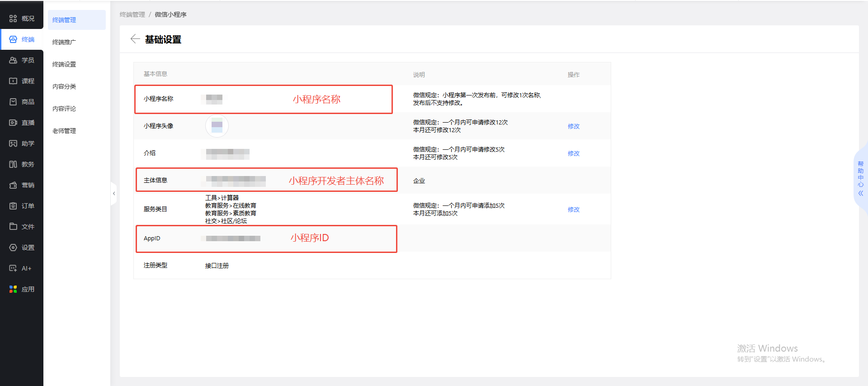This screenshot has width=868, height=386.
Task: Open the 设置 settings sidebar icon
Action: coord(13,248)
